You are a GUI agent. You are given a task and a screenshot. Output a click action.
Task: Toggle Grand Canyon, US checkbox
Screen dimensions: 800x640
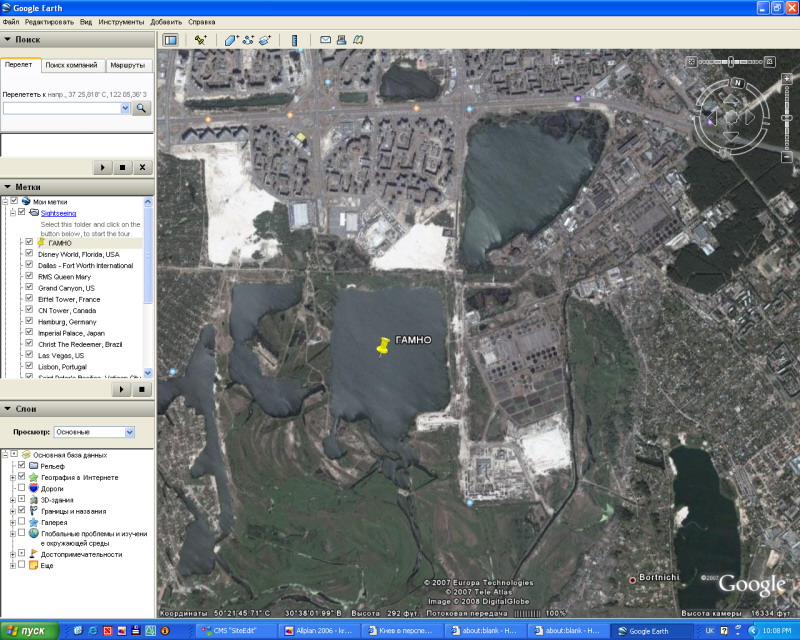29,287
